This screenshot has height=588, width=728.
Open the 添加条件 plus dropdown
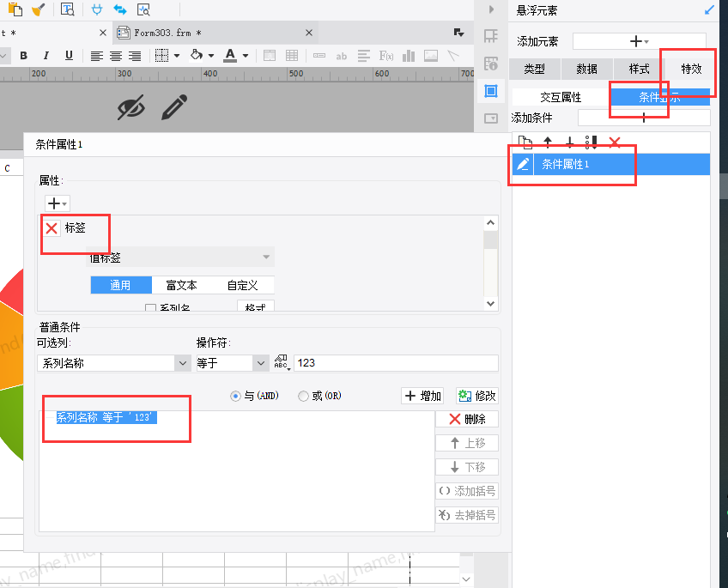(x=644, y=118)
